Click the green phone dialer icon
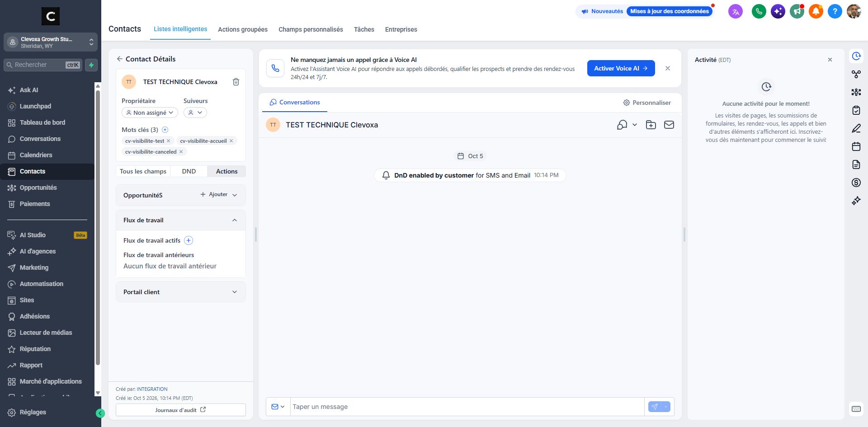The height and width of the screenshot is (427, 868). (x=759, y=11)
